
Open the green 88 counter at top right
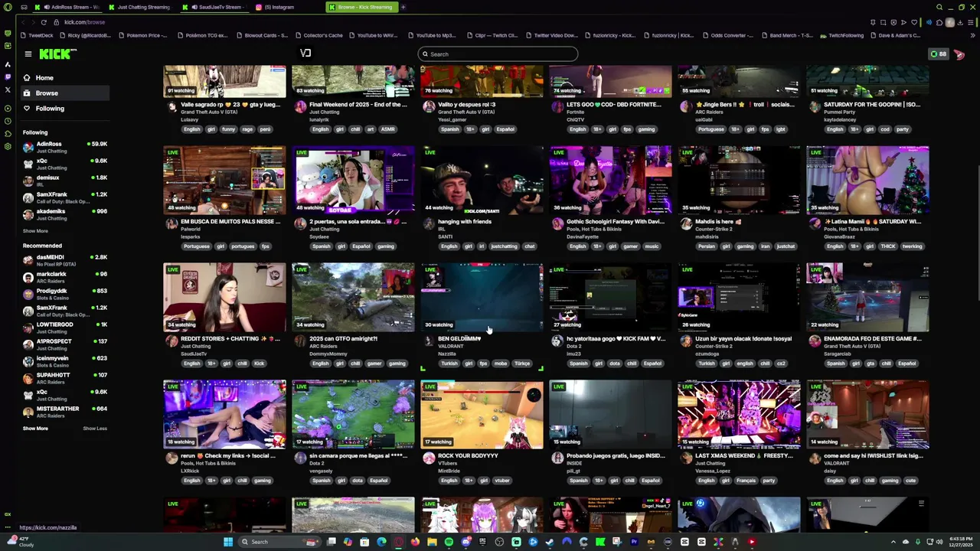[938, 54]
